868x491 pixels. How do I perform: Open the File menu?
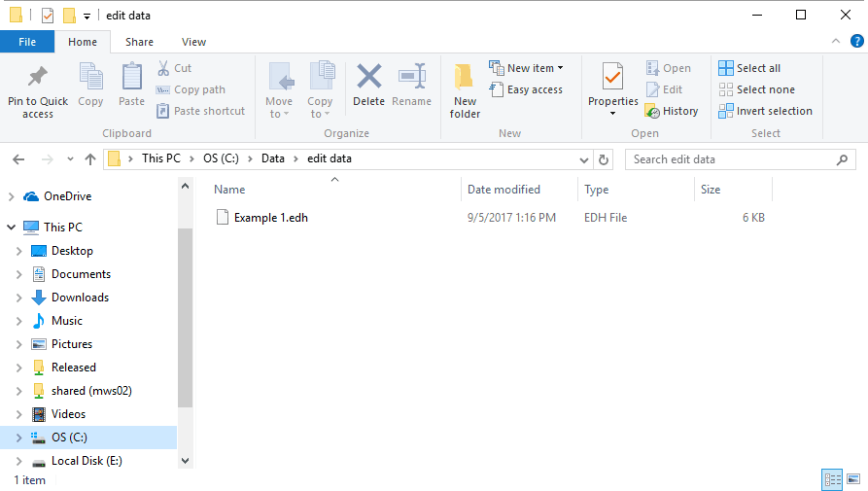[x=27, y=42]
